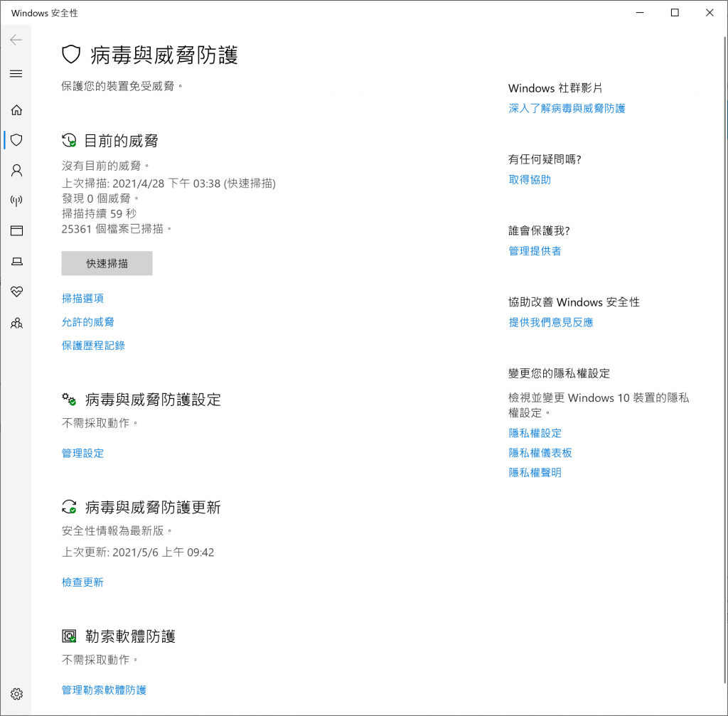Click 檢查更新 link
728x716 pixels.
click(x=82, y=582)
